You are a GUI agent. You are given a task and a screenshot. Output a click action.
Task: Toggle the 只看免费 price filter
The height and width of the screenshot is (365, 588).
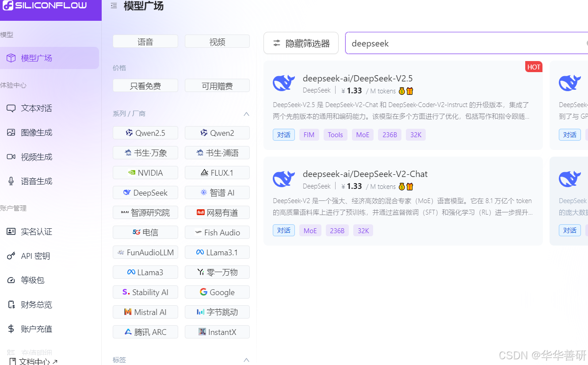coord(145,86)
